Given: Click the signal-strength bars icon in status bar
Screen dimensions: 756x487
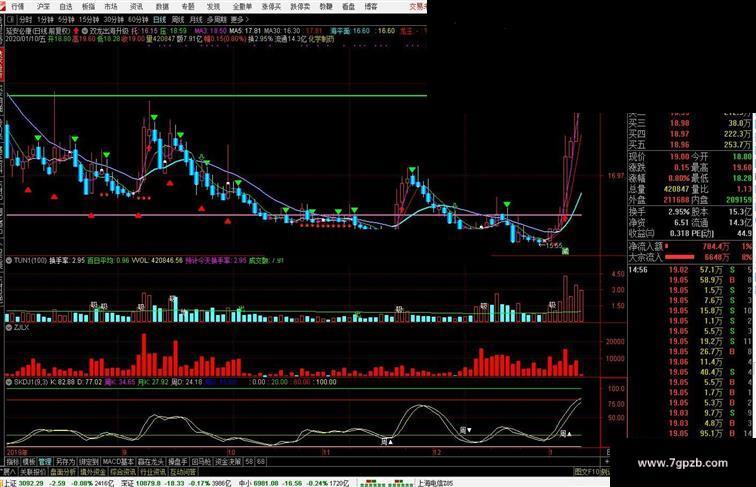Looking at the screenshot, I should click(x=386, y=483).
